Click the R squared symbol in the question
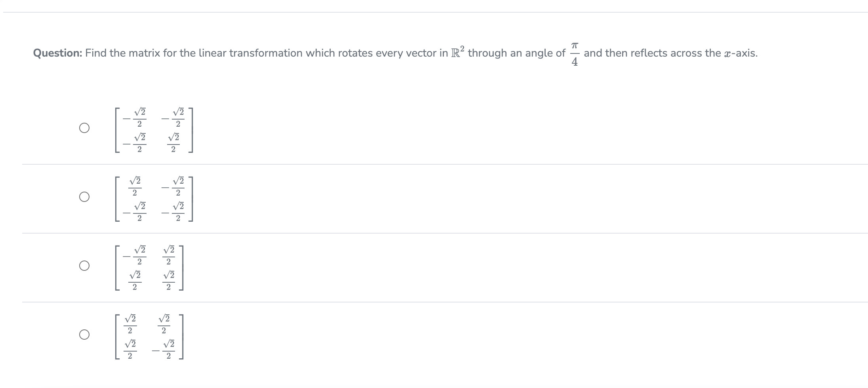The width and height of the screenshot is (868, 388). click(x=458, y=51)
